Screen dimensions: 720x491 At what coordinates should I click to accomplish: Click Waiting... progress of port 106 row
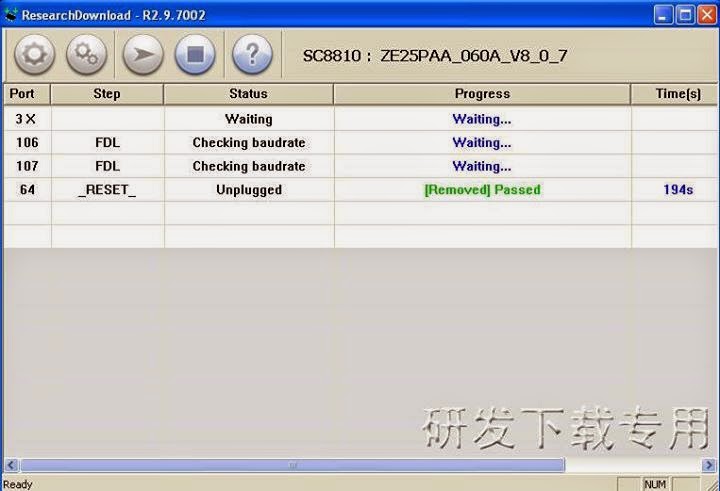click(482, 142)
